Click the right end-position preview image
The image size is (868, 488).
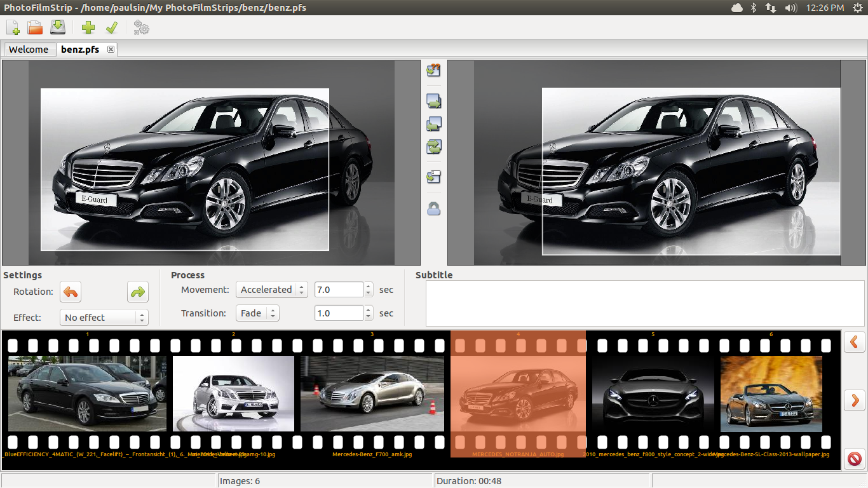(656, 163)
